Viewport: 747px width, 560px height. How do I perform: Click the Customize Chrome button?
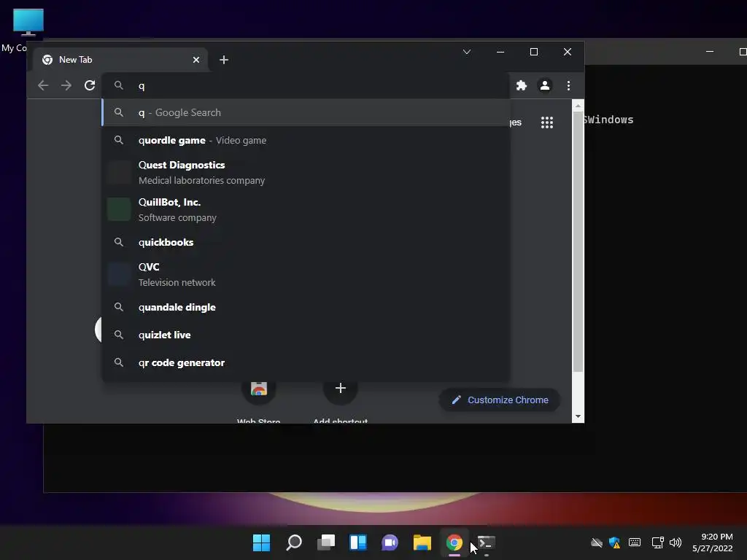[499, 400]
